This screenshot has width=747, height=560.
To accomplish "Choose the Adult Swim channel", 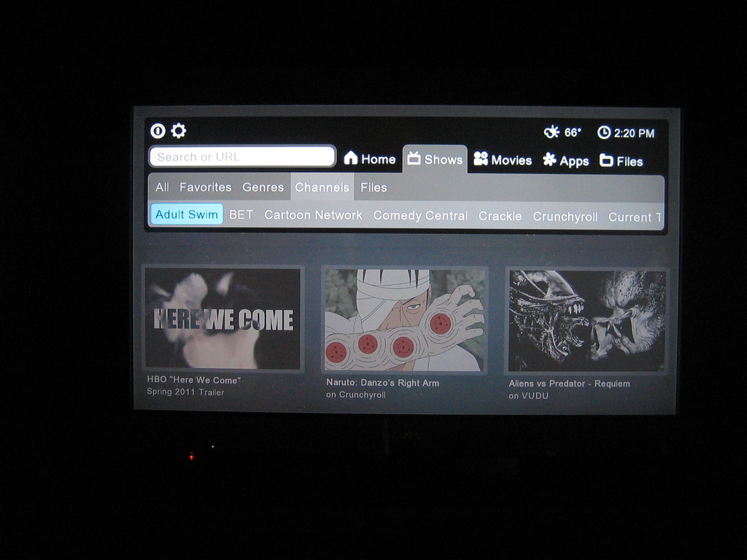I will (187, 214).
